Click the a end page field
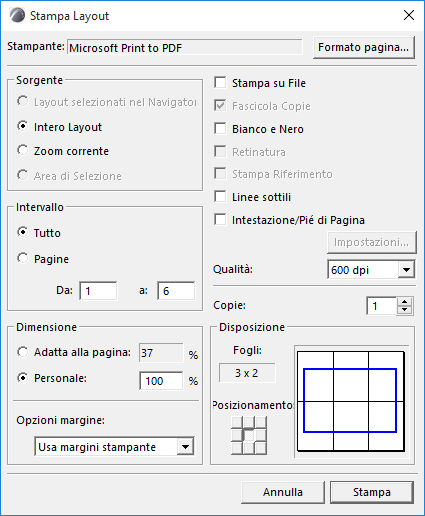The image size is (425, 516). [x=176, y=291]
